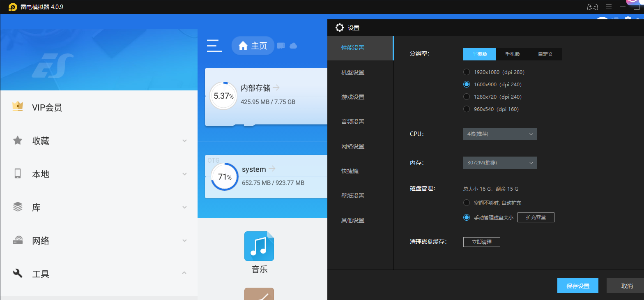Open the CPU 4核 dropdown

[500, 134]
